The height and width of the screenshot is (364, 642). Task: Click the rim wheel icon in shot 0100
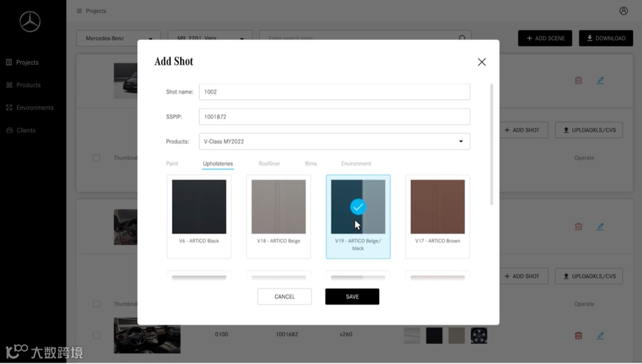click(x=479, y=335)
